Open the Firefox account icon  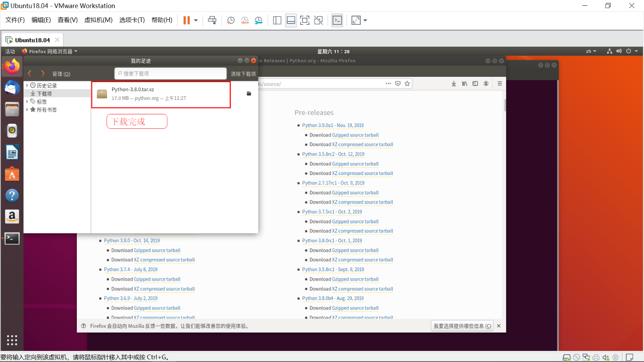[x=486, y=83]
